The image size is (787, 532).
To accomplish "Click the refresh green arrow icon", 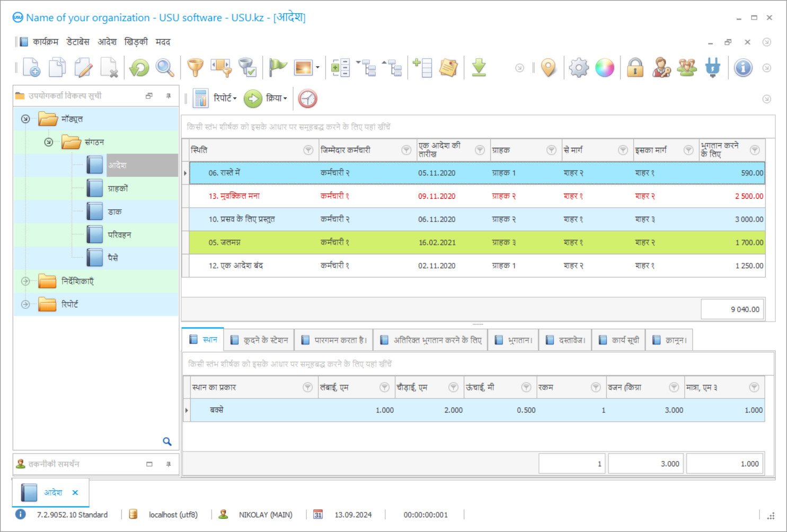I will coord(139,68).
